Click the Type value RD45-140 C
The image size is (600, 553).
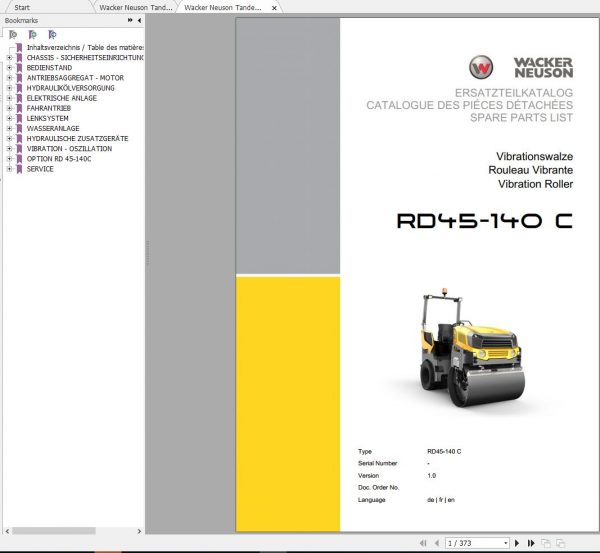444,452
